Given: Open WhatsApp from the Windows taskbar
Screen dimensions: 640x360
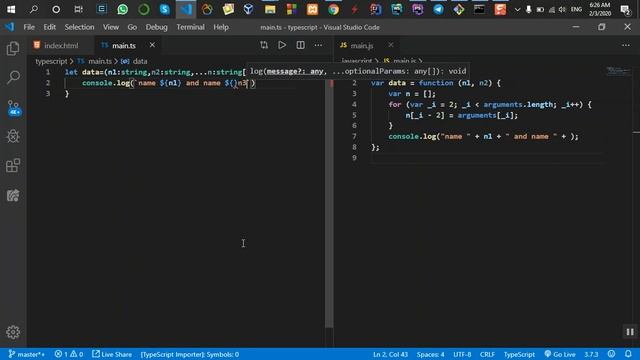Looking at the screenshot, I should 122,9.
